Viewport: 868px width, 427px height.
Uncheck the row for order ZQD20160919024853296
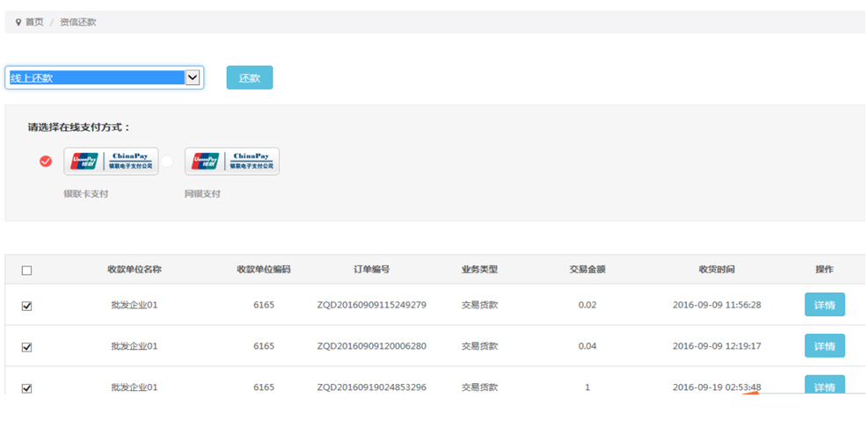pyautogui.click(x=26, y=387)
